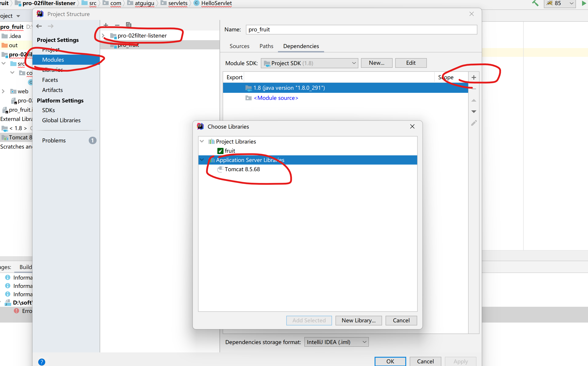Select the .idea folder in project tree
The image size is (588, 366).
14,36
